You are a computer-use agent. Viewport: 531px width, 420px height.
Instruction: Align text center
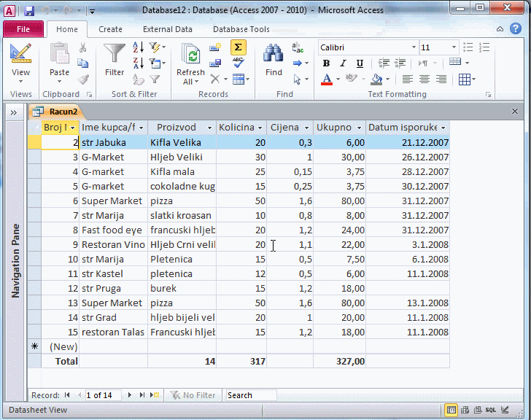[x=425, y=79]
